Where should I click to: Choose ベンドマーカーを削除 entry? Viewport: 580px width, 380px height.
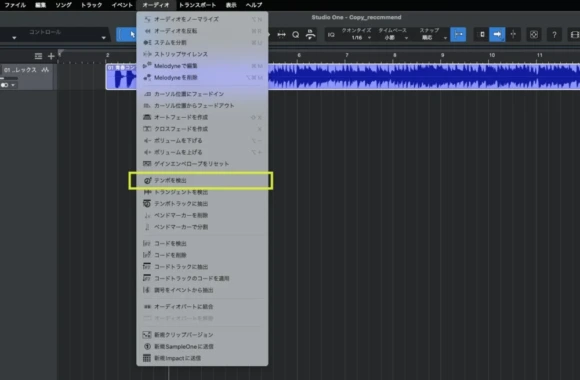(x=202, y=215)
